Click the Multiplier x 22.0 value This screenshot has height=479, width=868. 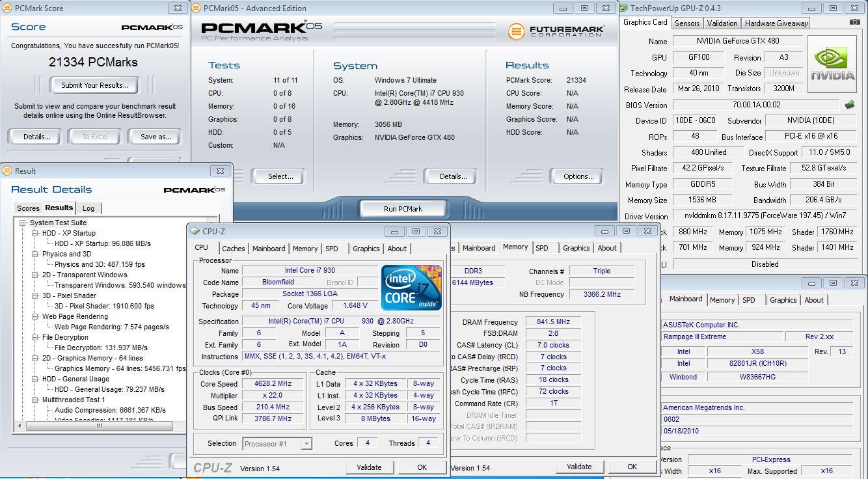(x=273, y=396)
